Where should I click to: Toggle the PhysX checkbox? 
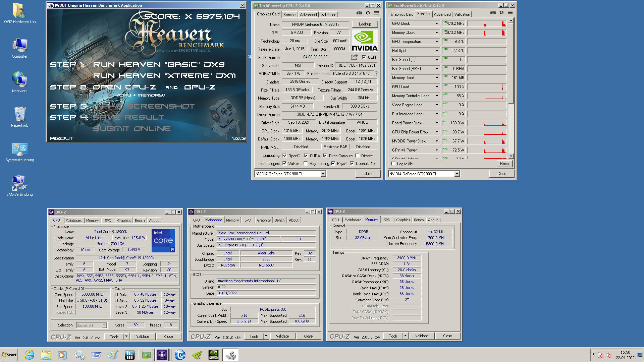tap(333, 163)
